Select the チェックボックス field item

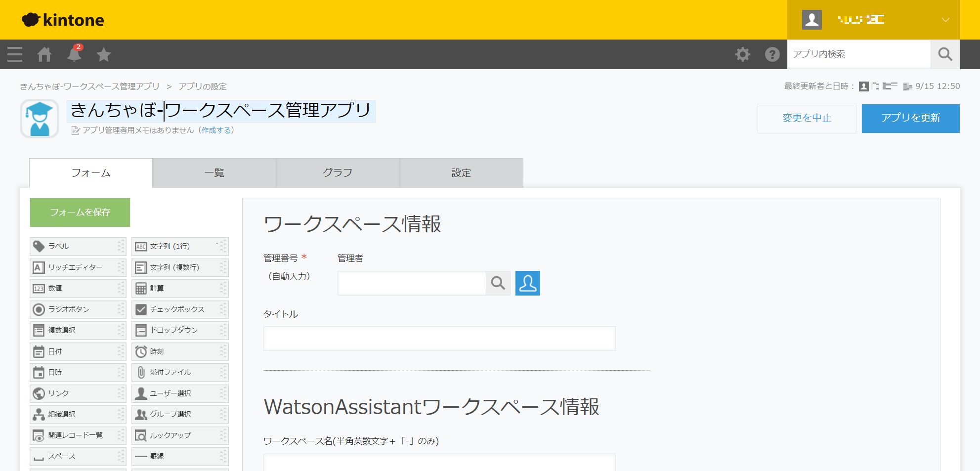179,309
